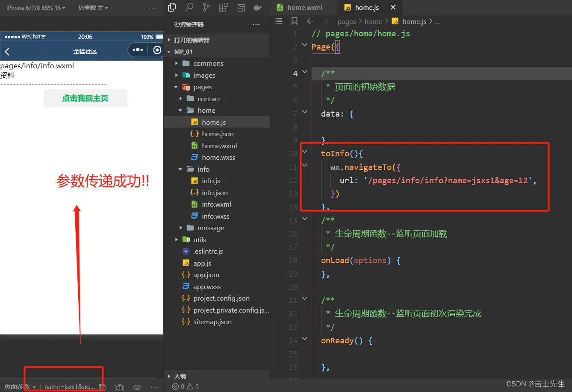
Task: Open simulator bottom bar more dots
Action: pyautogui.click(x=154, y=387)
